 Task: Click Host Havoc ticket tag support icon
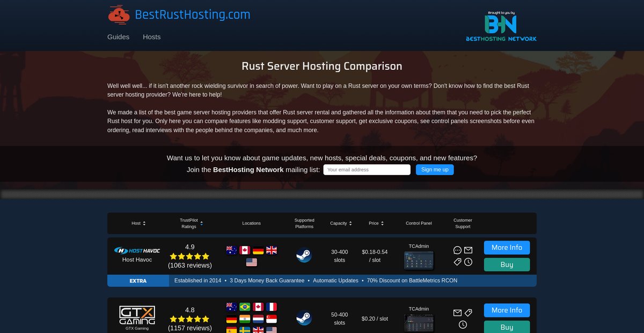coord(457,262)
